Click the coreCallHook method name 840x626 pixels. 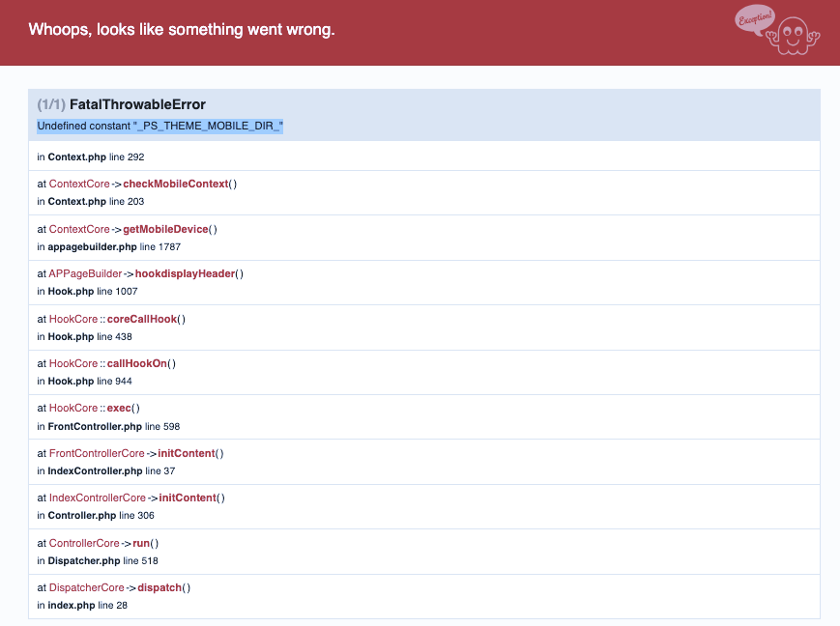click(142, 319)
